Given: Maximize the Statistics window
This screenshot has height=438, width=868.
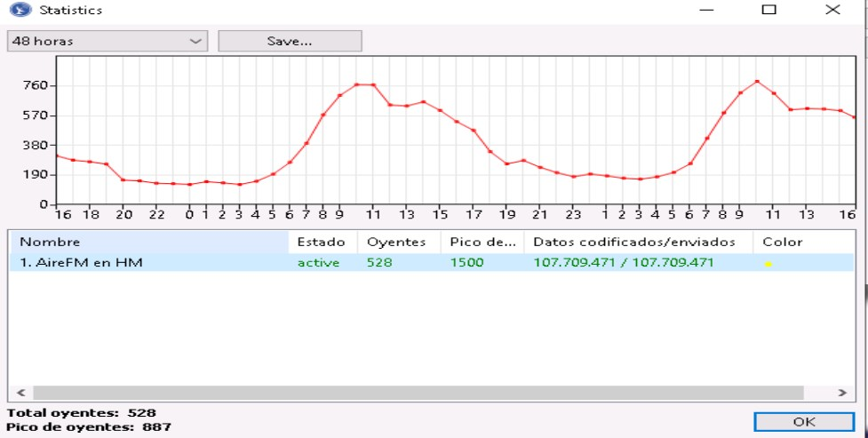Looking at the screenshot, I should (768, 11).
